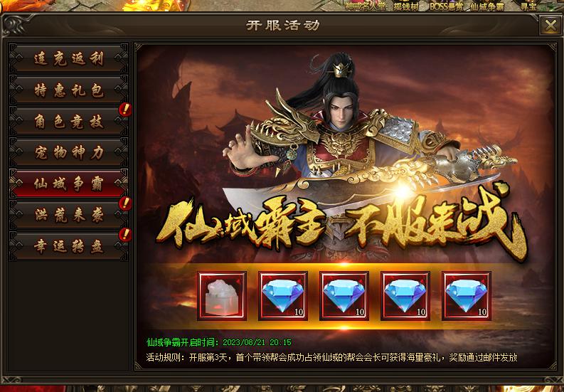This screenshot has height=392, width=564.
Task: Close the 开服活动 dialog window
Action: point(550,26)
